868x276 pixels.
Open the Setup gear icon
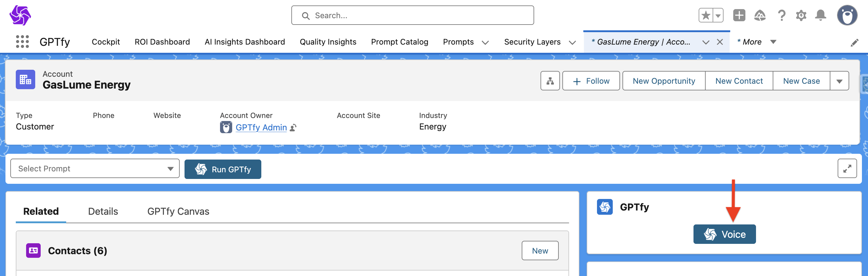[x=801, y=15]
